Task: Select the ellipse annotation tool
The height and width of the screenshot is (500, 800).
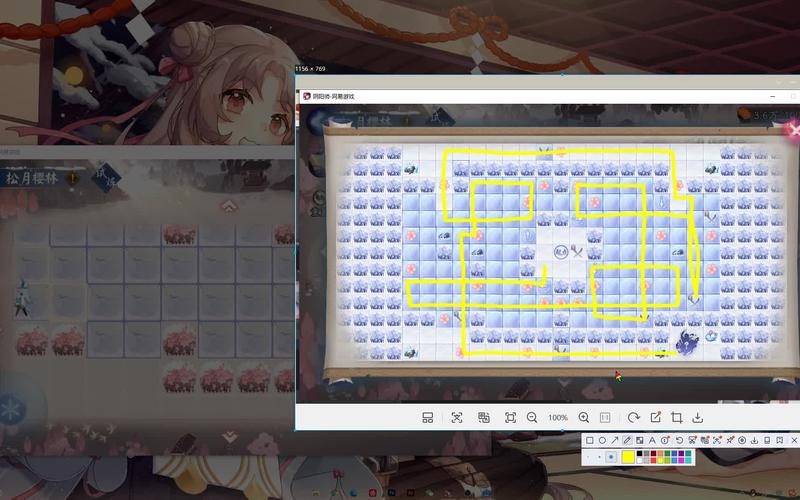Action: pos(602,440)
